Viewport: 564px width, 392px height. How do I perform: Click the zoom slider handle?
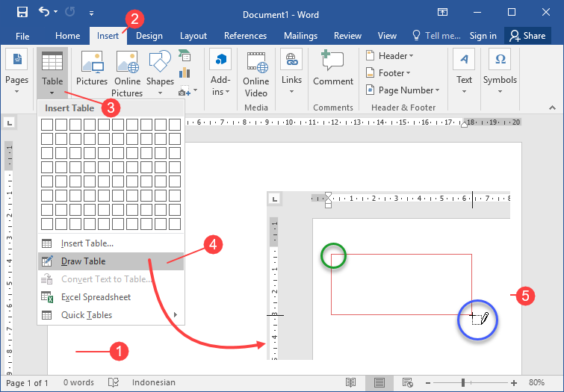[x=463, y=382]
